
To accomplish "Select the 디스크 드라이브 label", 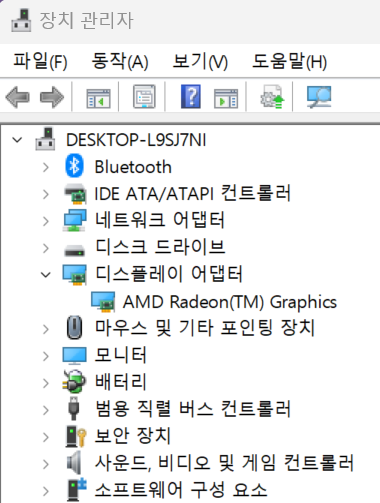I will 160,247.
